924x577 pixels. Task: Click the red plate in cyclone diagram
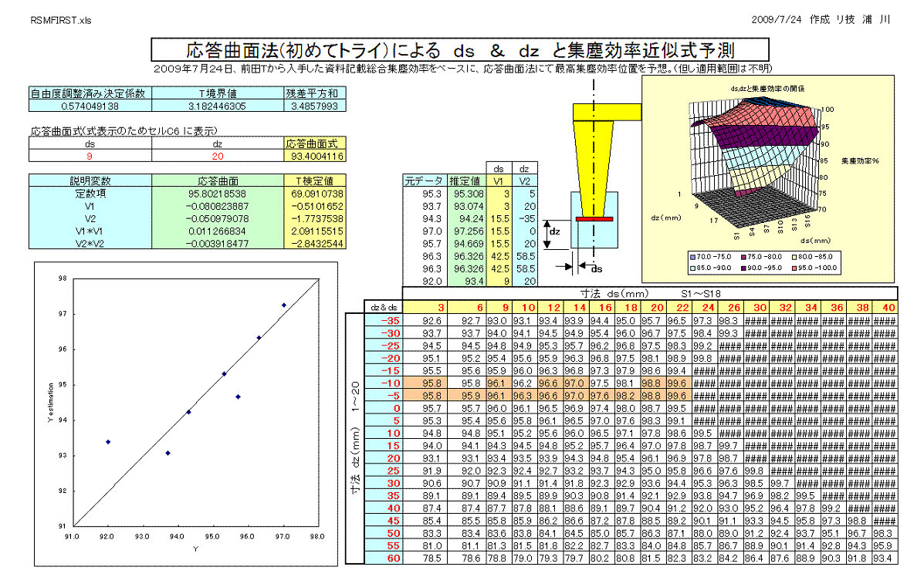pyautogui.click(x=593, y=219)
